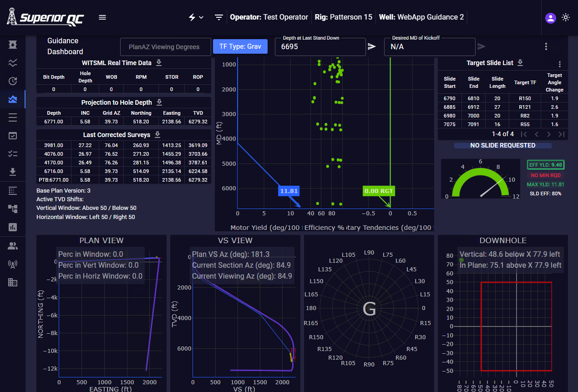
Task: Toggle the TF Type: Grav setting
Action: coord(240,46)
